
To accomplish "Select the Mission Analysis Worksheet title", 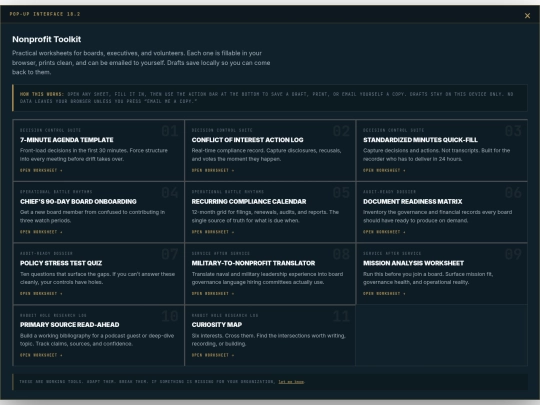I will coord(413,263).
